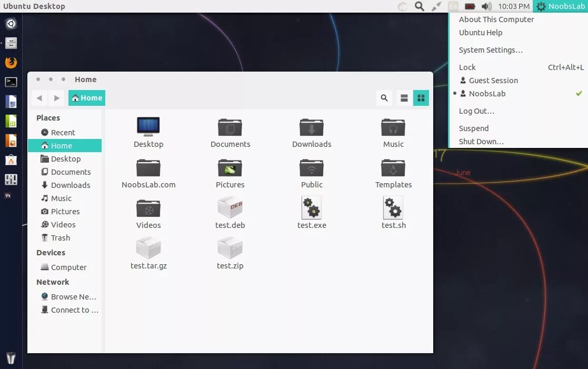Launch Firefox from the launcher
Screen dimensions: 588x369
[11, 63]
